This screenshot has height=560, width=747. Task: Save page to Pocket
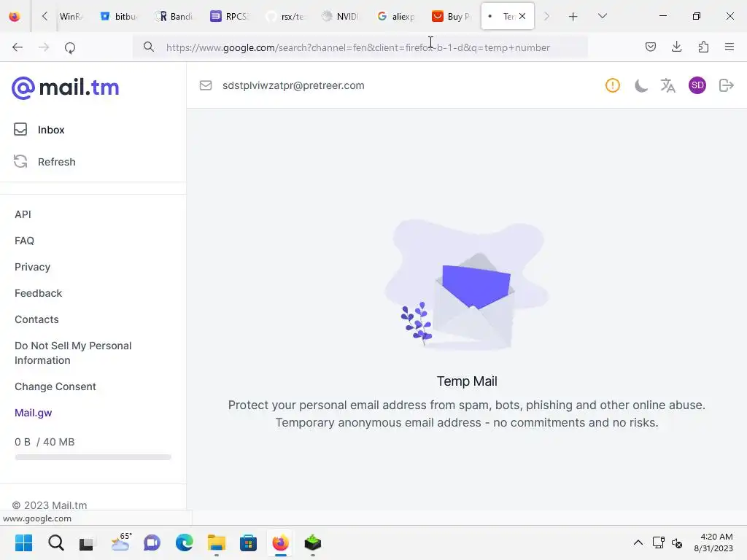(651, 47)
